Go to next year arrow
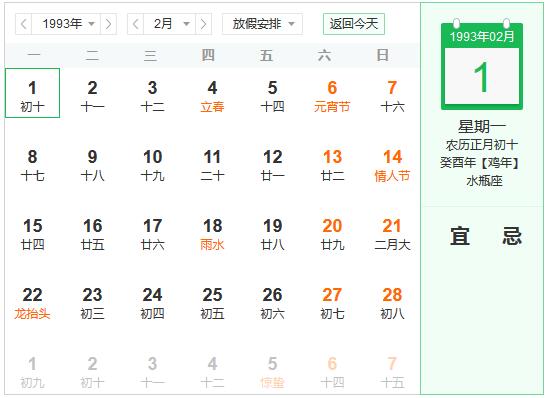The width and height of the screenshot is (547, 398). click(108, 24)
